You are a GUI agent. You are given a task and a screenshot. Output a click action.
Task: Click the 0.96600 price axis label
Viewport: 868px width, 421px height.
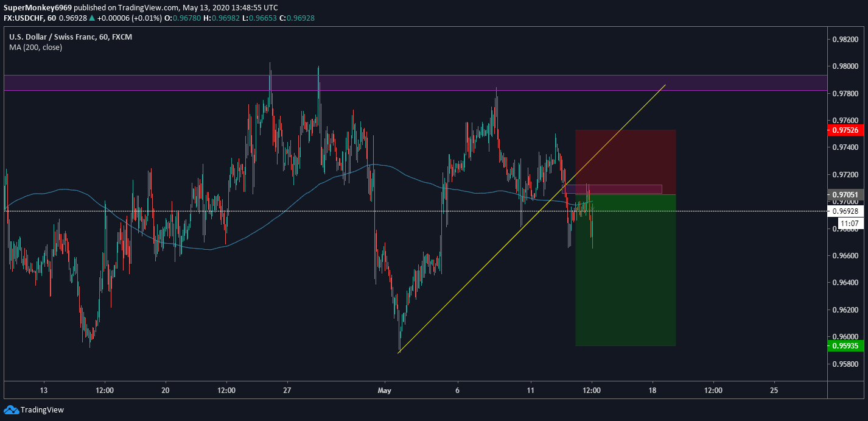pyautogui.click(x=845, y=255)
